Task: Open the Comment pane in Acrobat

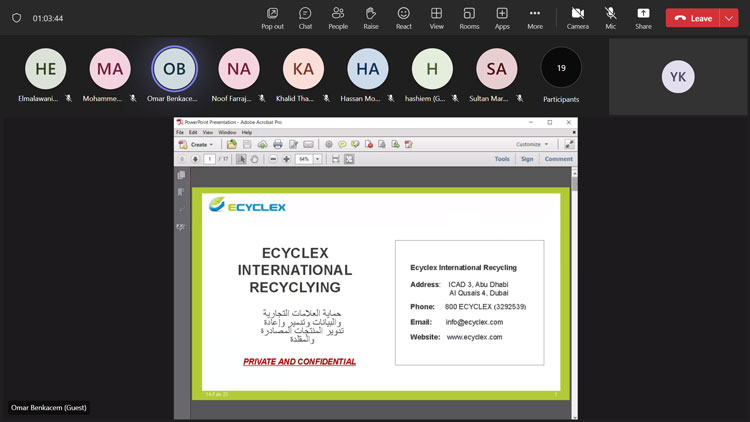Action: pyautogui.click(x=559, y=159)
